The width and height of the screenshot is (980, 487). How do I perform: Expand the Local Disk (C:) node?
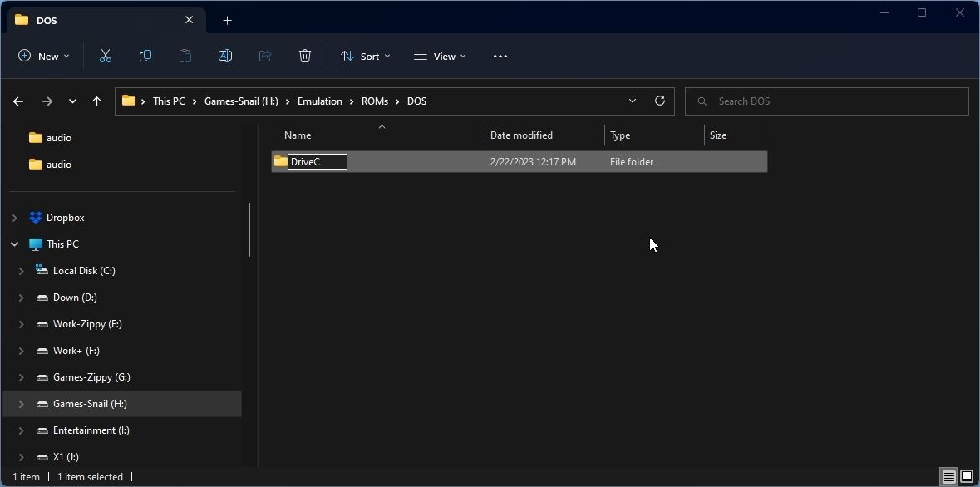coord(22,271)
